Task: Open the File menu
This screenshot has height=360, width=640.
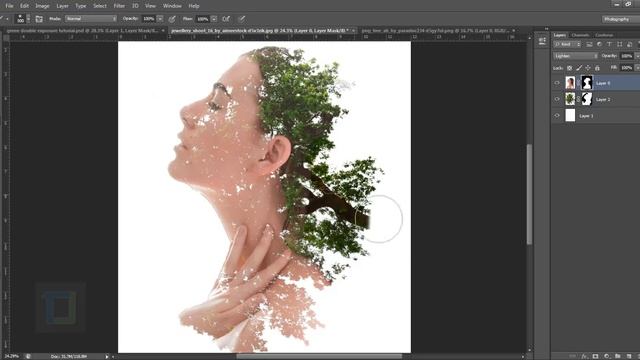Action: [9, 6]
